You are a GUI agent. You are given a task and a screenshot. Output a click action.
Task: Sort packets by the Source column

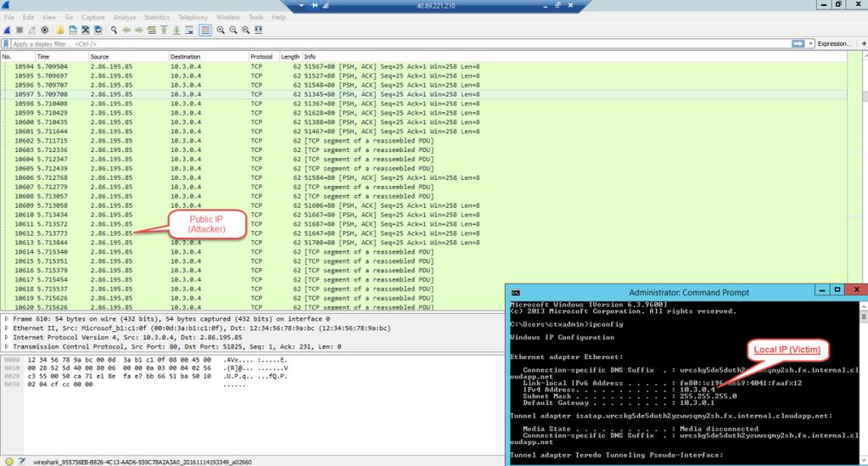point(128,57)
